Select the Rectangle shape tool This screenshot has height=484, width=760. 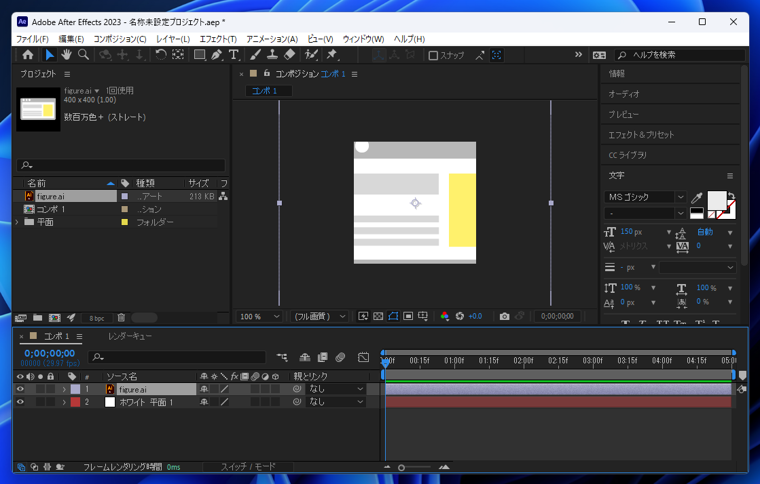(x=199, y=55)
